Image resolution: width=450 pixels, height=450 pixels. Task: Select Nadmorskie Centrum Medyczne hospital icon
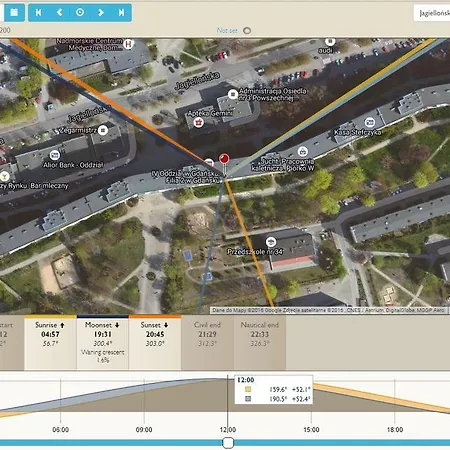pyautogui.click(x=128, y=44)
